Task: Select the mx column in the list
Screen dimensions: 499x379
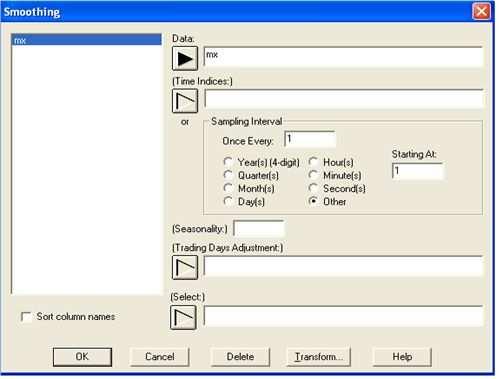Action: [x=87, y=40]
